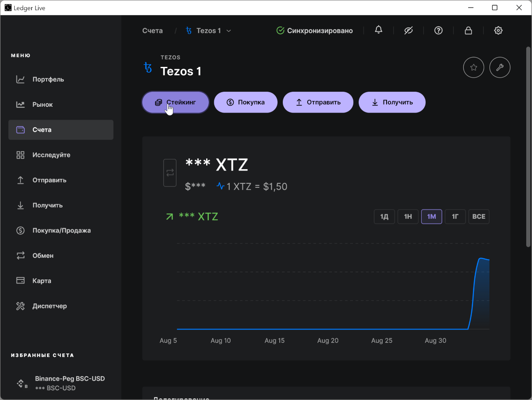Click the '1 XTZ = $1,50' rate text

tap(257, 186)
